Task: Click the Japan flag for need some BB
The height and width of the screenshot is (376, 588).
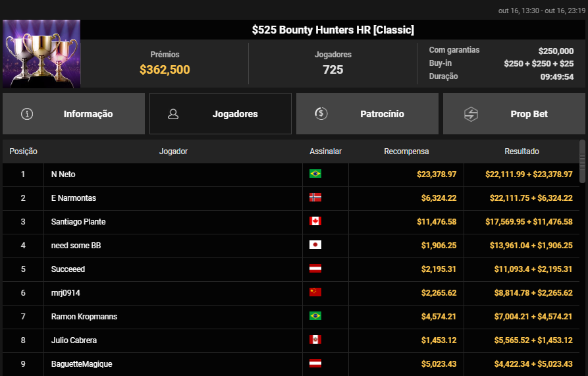Action: (315, 245)
